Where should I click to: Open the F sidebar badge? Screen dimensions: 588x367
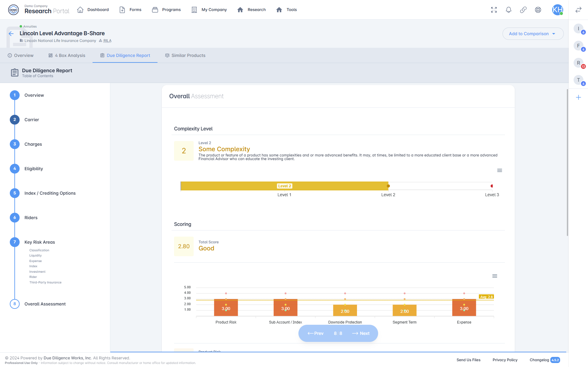[x=579, y=46]
